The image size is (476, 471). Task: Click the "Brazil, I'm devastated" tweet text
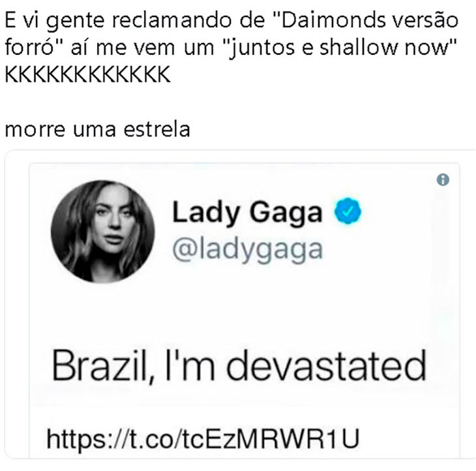point(239,366)
